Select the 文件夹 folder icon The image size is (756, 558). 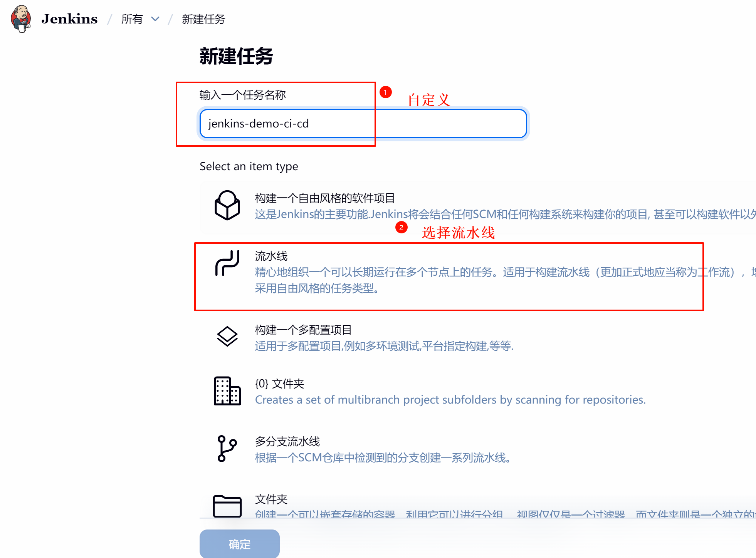click(x=227, y=505)
